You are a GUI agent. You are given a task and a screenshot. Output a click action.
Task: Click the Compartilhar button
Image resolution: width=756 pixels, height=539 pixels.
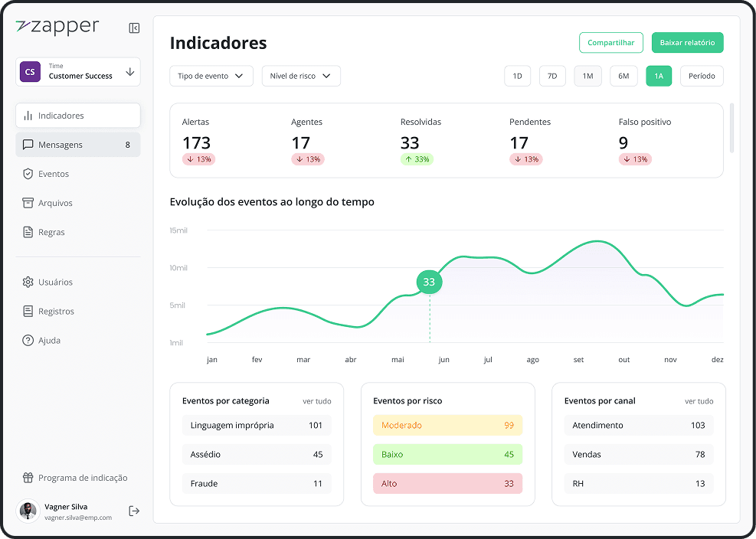point(611,42)
